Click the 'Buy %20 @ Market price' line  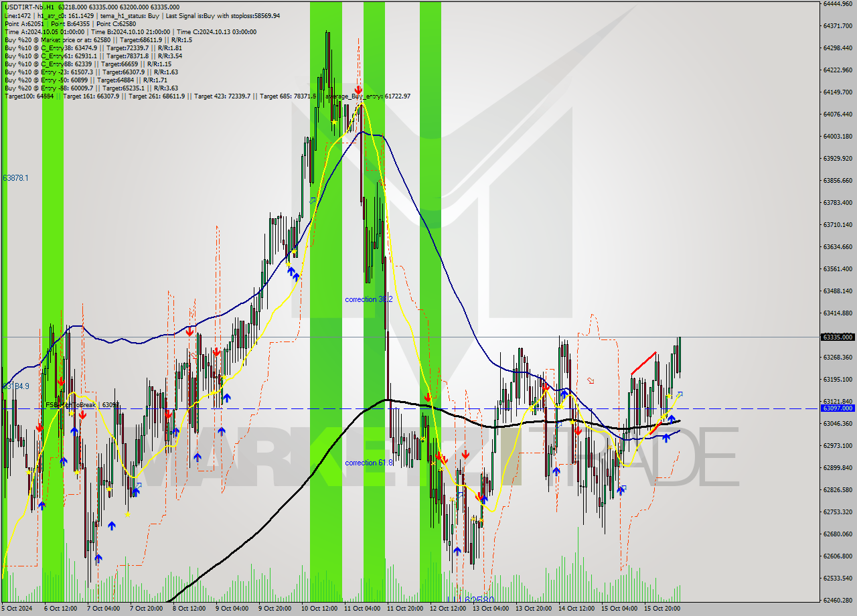pyautogui.click(x=98, y=40)
